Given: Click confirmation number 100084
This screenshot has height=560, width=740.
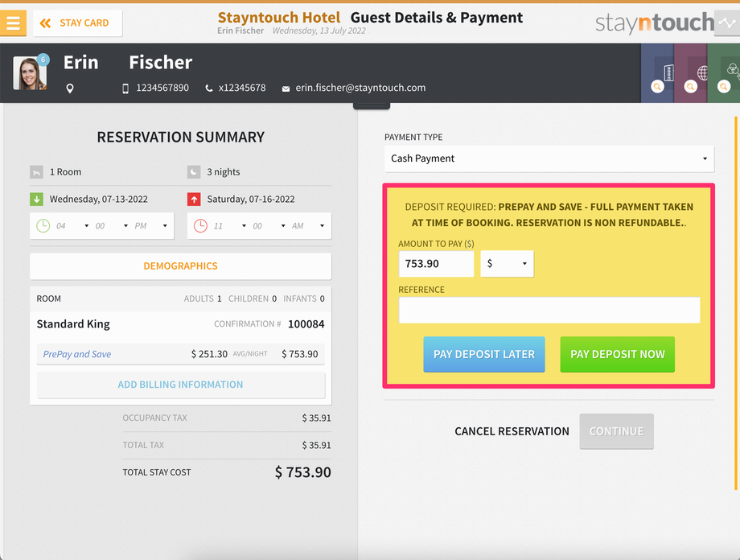Looking at the screenshot, I should tap(306, 324).
